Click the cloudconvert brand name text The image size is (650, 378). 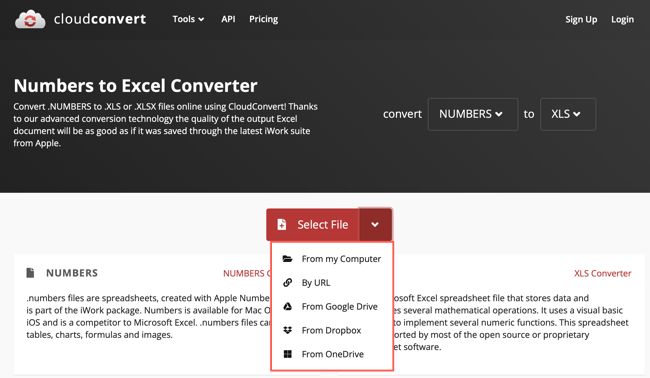coord(100,19)
